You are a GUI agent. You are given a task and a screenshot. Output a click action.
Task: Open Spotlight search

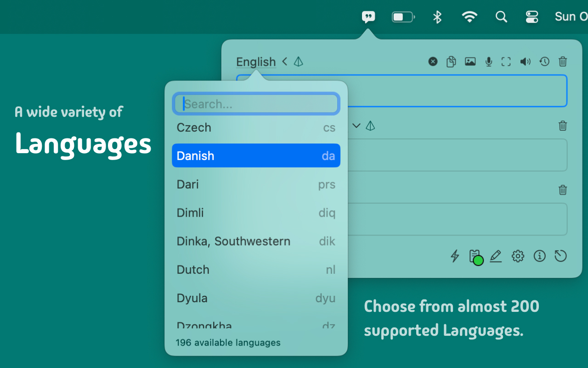[501, 17]
